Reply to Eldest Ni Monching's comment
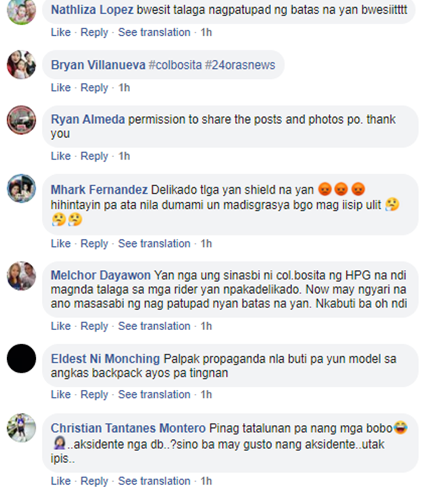Viewport: 448px width, 490px height. click(x=94, y=395)
